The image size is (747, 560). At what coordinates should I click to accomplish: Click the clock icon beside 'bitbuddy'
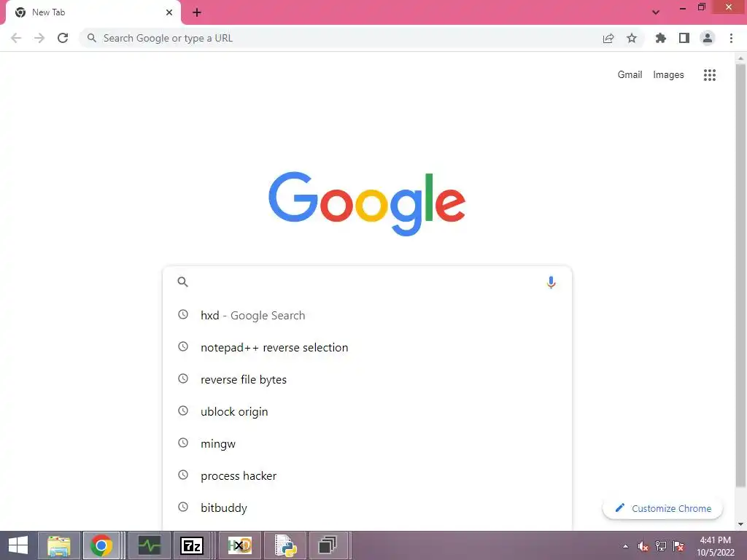pyautogui.click(x=183, y=507)
